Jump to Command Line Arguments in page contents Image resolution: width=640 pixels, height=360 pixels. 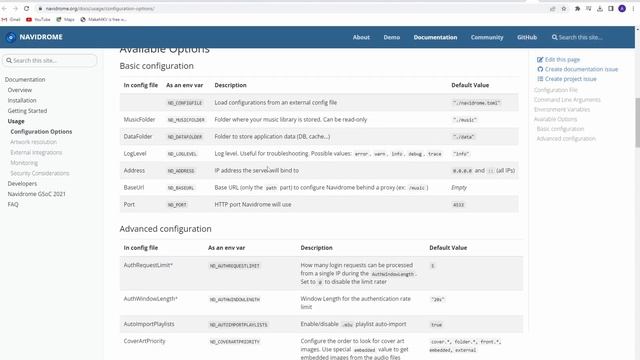pyautogui.click(x=567, y=100)
